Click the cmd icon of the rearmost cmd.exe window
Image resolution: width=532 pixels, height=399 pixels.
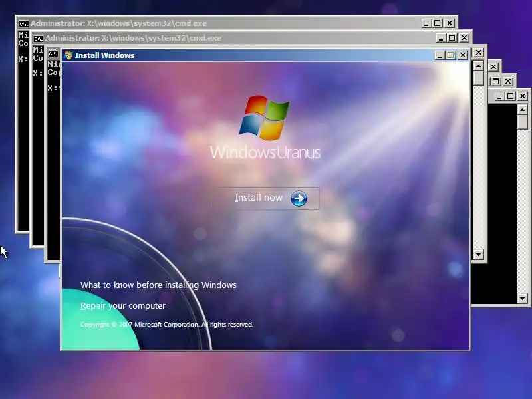(x=23, y=24)
